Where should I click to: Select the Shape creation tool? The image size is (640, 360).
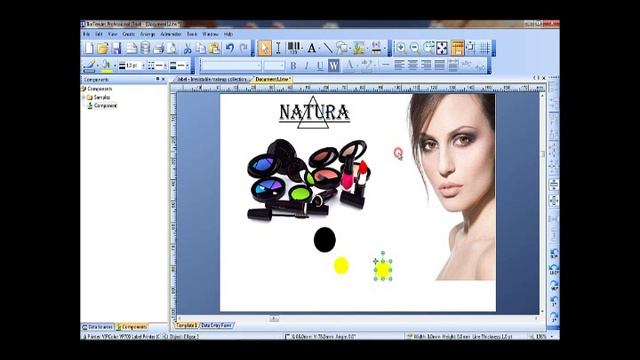pyautogui.click(x=342, y=48)
